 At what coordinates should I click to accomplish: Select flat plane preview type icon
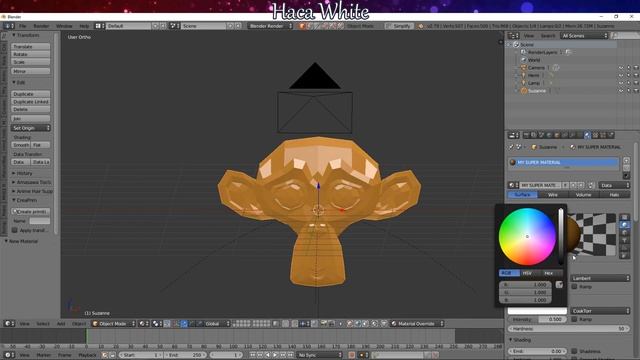pyautogui.click(x=624, y=217)
